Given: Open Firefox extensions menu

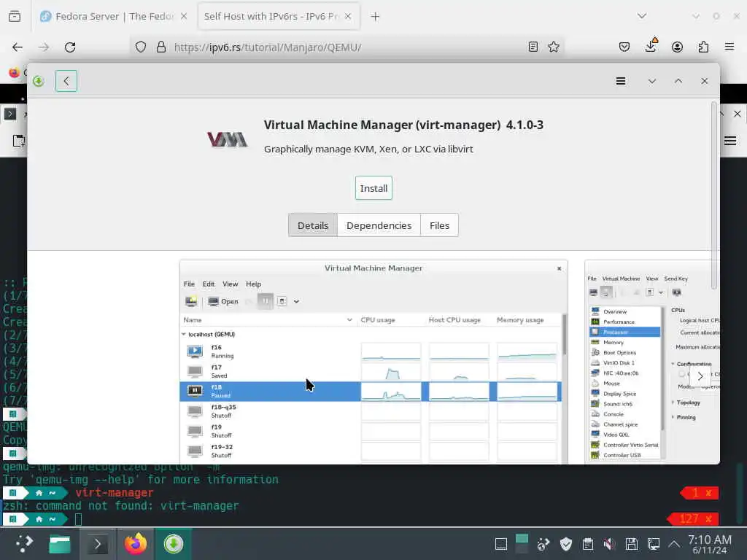Looking at the screenshot, I should pos(703,47).
